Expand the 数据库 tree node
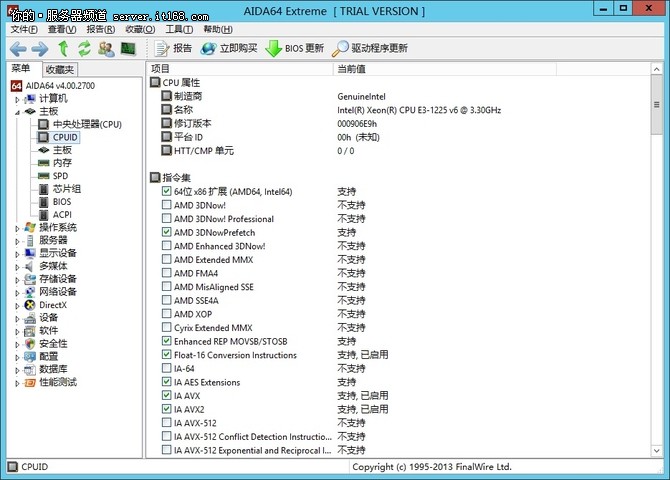Viewport: 670px width, 480px height. (18, 371)
